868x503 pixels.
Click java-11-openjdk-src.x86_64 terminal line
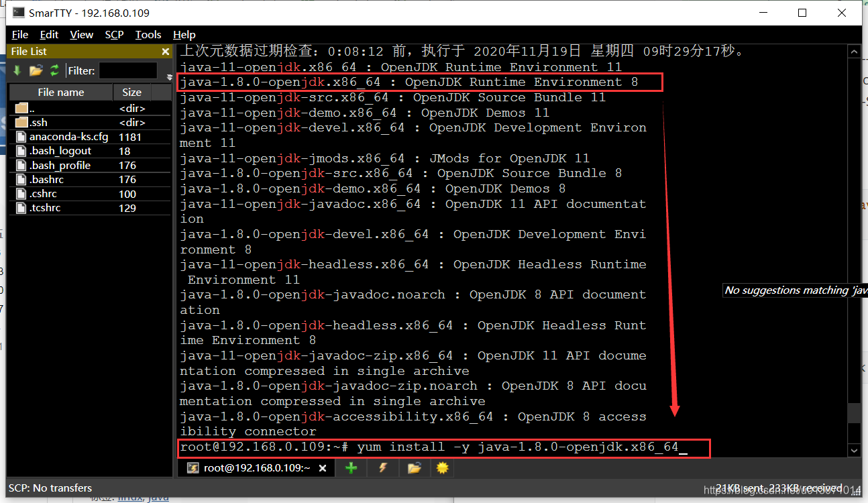(x=393, y=97)
